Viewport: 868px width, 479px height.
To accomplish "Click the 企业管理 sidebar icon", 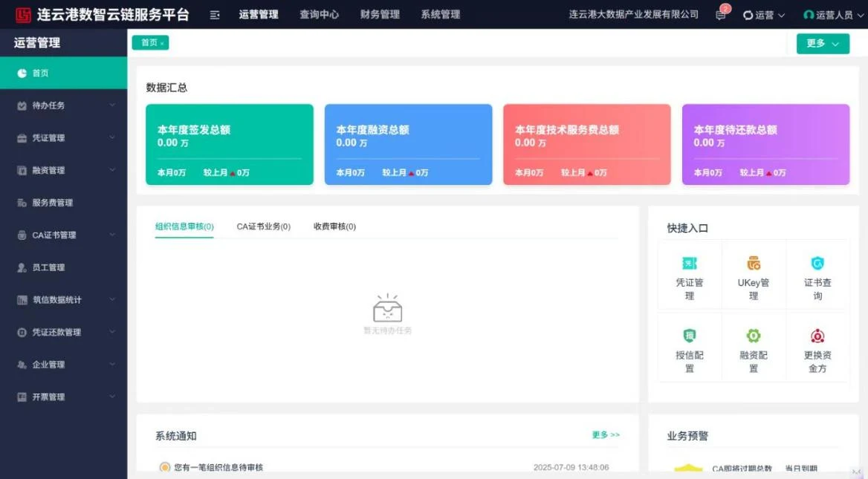I will point(22,365).
